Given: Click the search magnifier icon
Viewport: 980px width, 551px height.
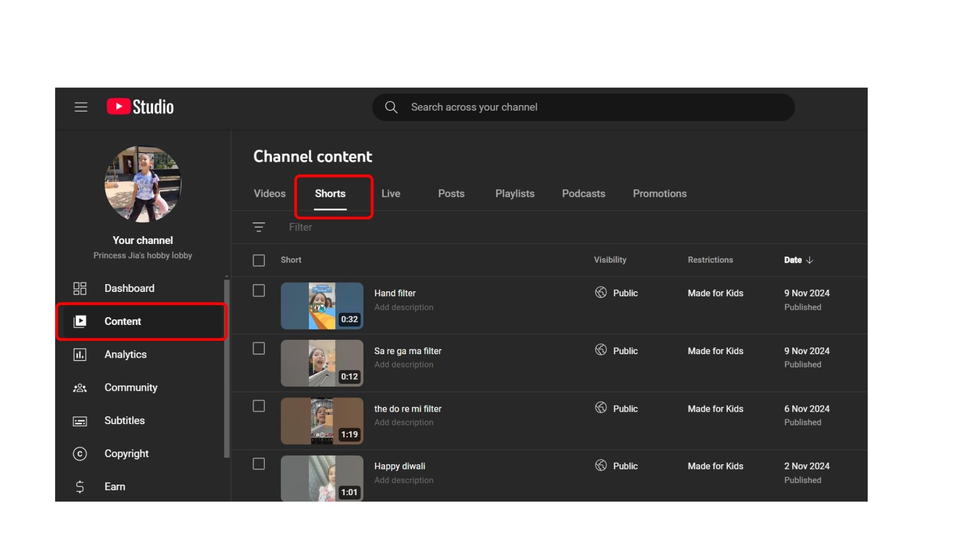Looking at the screenshot, I should (391, 107).
